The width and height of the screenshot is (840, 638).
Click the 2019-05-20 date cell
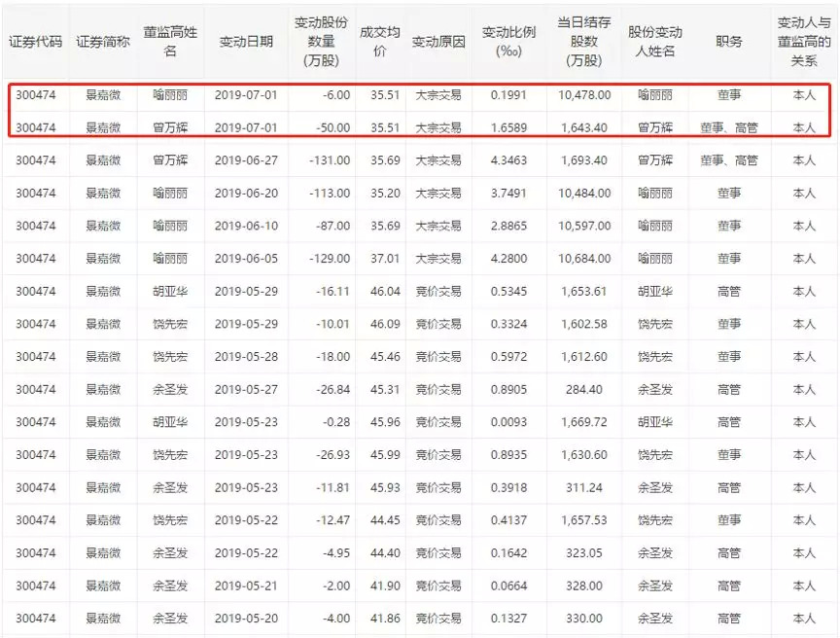(246, 618)
